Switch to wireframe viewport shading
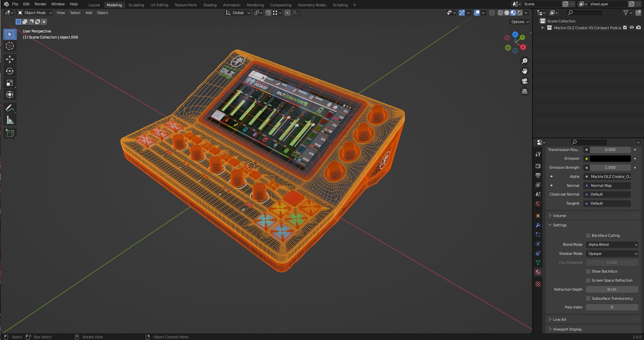This screenshot has height=340, width=644. (x=500, y=13)
